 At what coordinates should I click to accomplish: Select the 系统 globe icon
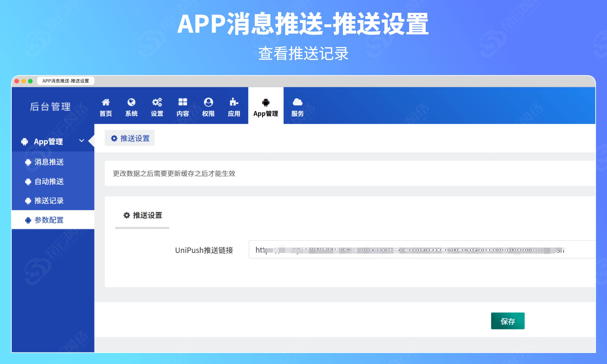click(132, 102)
